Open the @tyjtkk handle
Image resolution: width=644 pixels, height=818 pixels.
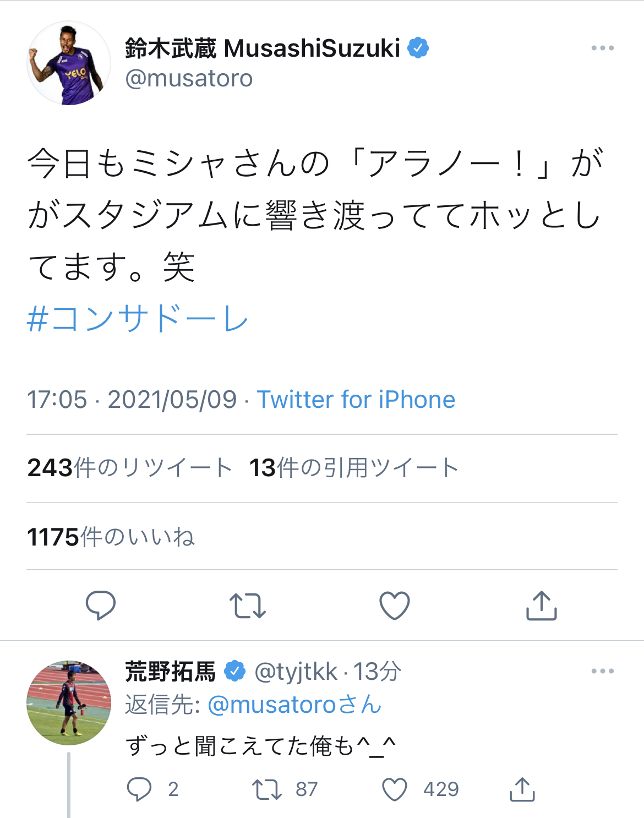click(x=296, y=672)
